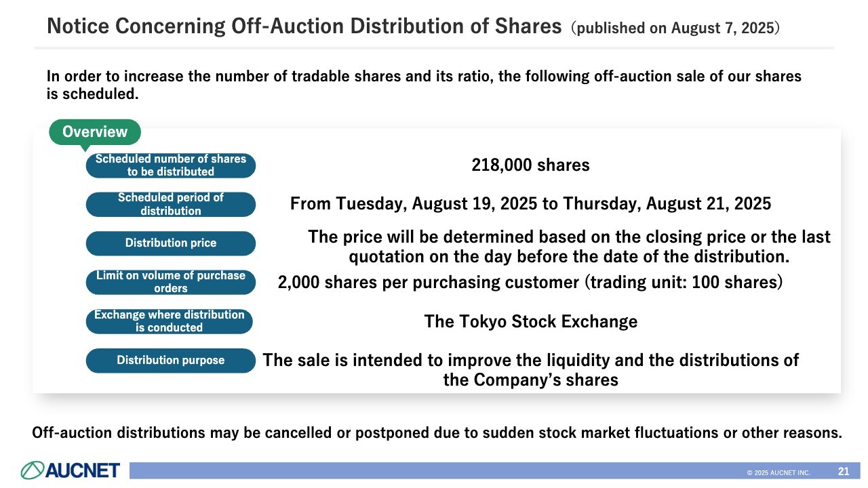The height and width of the screenshot is (488, 868).
Task: Select the liquidity improvement purpose text
Action: (x=530, y=369)
